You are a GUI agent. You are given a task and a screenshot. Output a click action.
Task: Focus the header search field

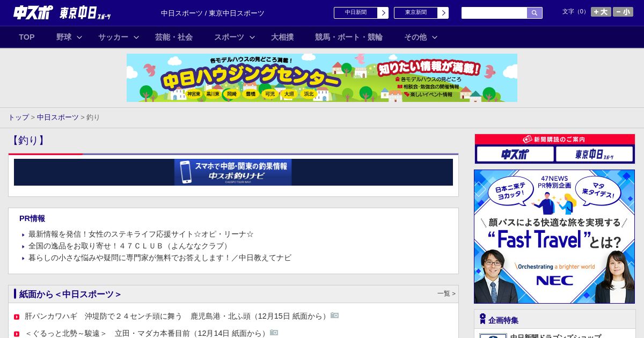[x=494, y=13]
